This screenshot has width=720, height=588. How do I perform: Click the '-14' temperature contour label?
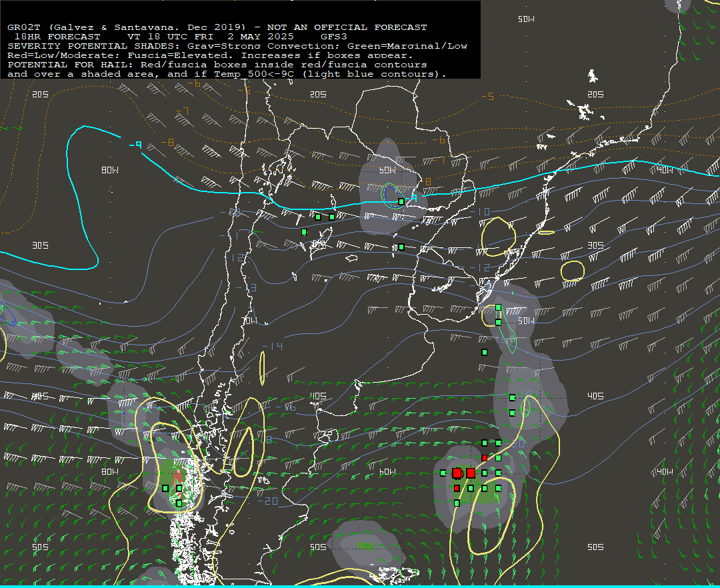(x=273, y=347)
